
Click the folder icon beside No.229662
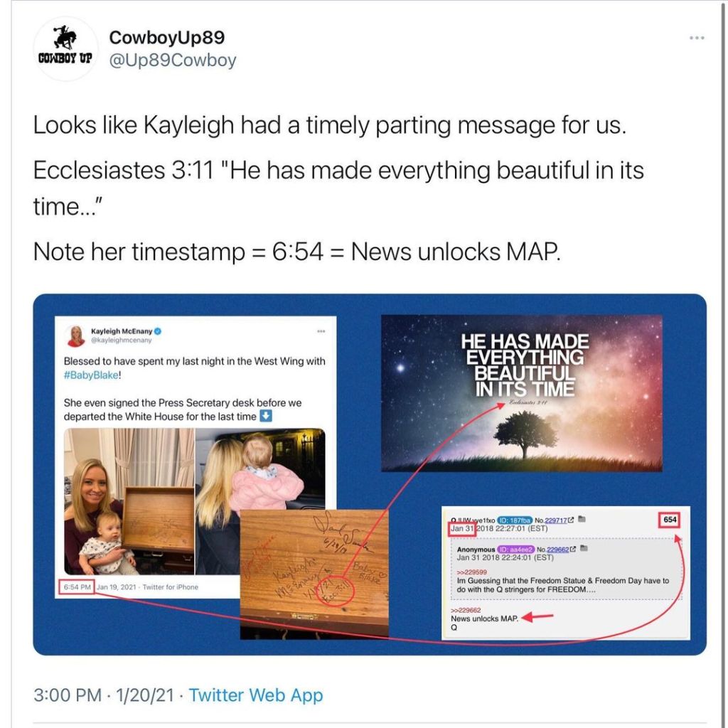pos(584,548)
